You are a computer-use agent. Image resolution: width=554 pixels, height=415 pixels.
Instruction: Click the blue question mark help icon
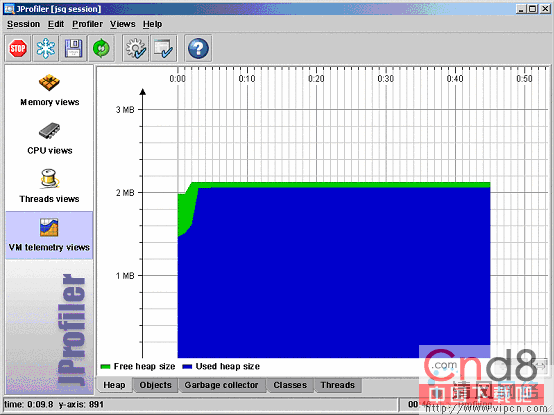pyautogui.click(x=198, y=48)
